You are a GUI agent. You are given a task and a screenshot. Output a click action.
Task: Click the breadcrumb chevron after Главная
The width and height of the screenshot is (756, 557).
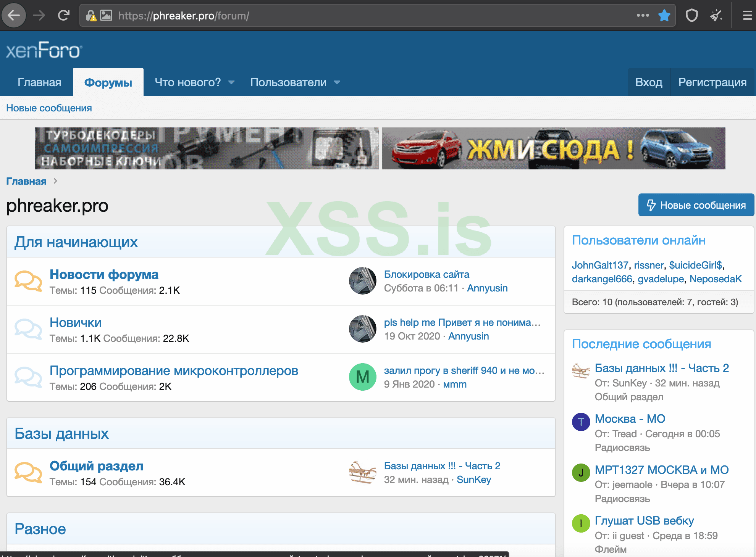pos(55,181)
